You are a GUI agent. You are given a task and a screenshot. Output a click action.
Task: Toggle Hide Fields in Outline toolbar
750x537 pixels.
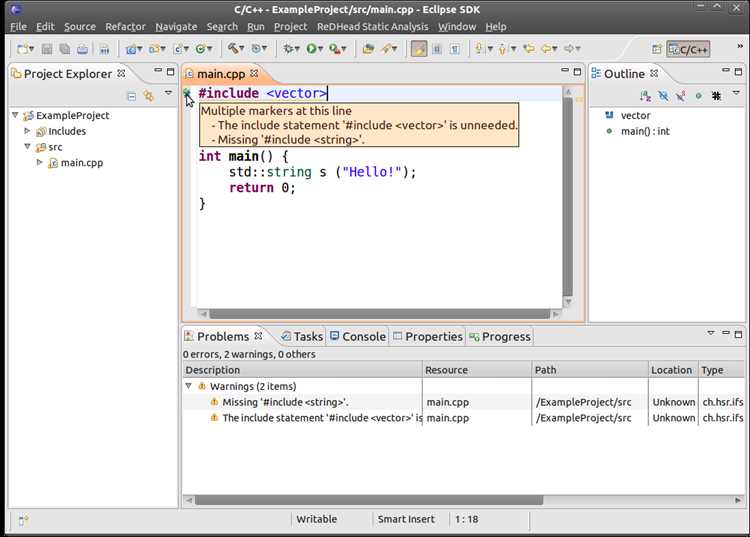click(x=663, y=96)
